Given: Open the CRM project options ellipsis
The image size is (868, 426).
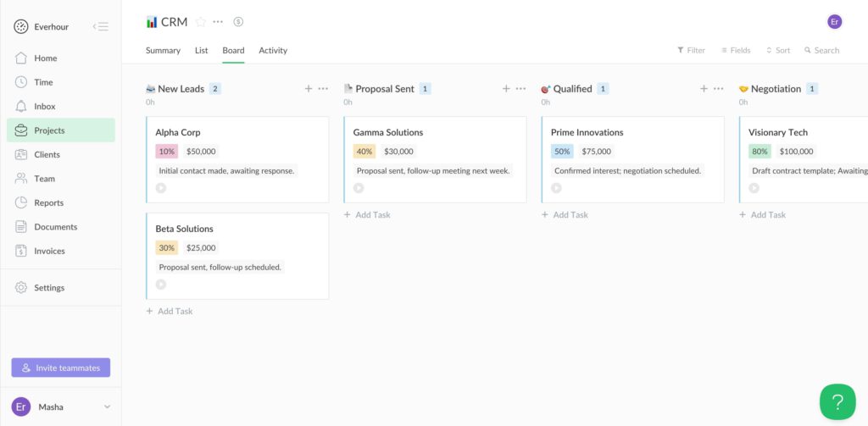Looking at the screenshot, I should click(218, 21).
